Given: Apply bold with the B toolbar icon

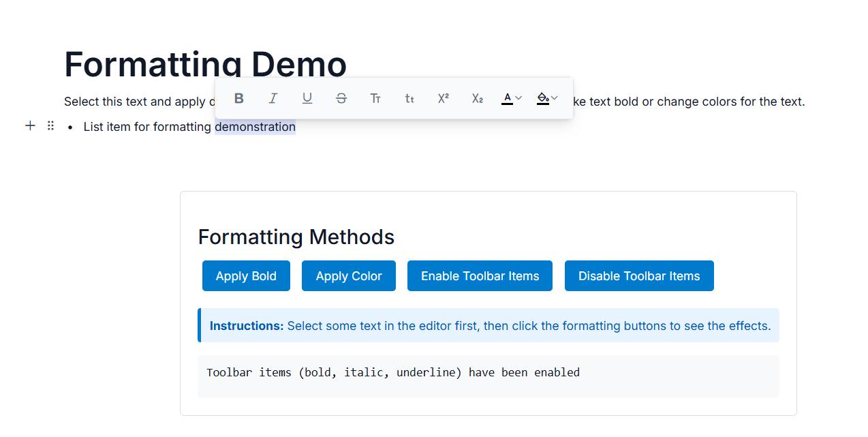Looking at the screenshot, I should pos(238,98).
